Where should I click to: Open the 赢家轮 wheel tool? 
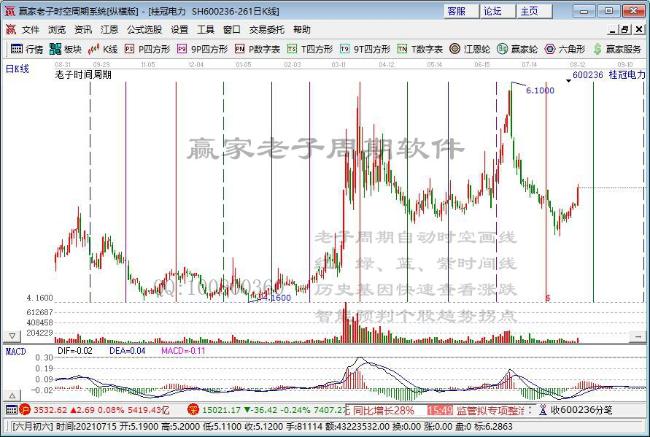click(x=517, y=49)
